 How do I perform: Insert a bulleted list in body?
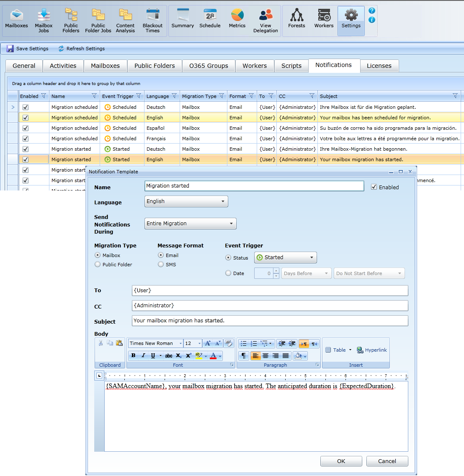[x=244, y=344]
